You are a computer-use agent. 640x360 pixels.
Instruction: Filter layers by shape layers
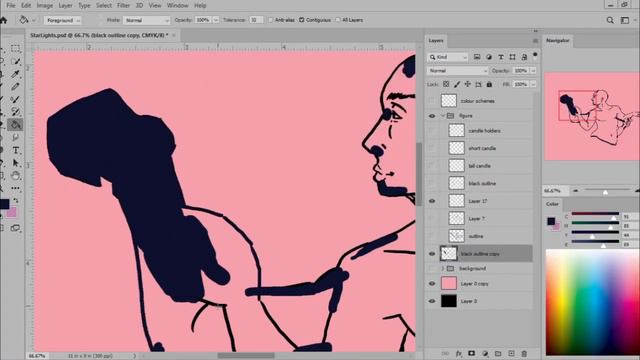click(512, 57)
